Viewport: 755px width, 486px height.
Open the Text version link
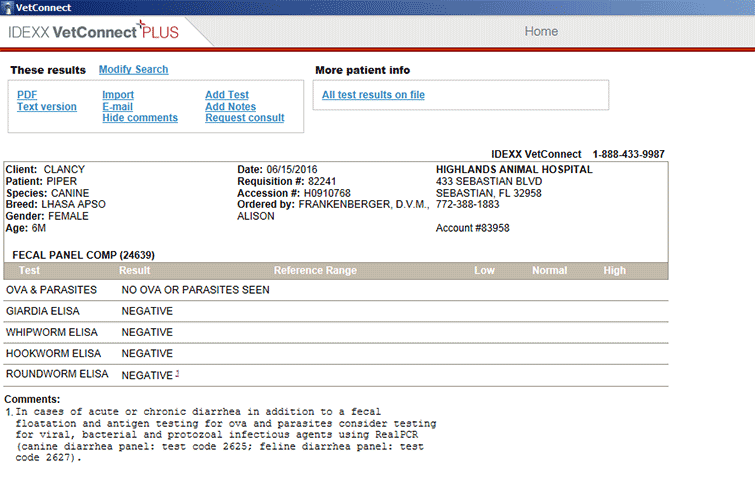47,106
